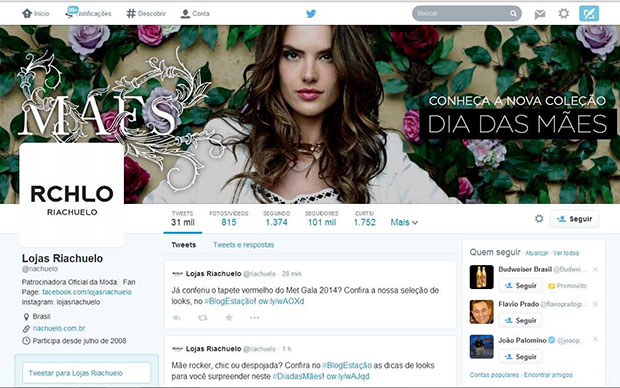Click Budweiser Brasil account name

(525, 269)
